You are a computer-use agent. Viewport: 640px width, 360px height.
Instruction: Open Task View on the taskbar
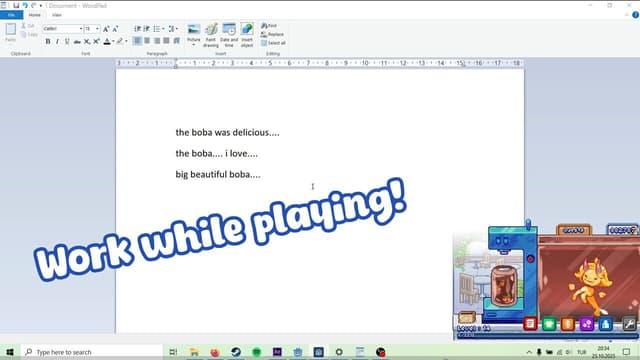coord(173,352)
